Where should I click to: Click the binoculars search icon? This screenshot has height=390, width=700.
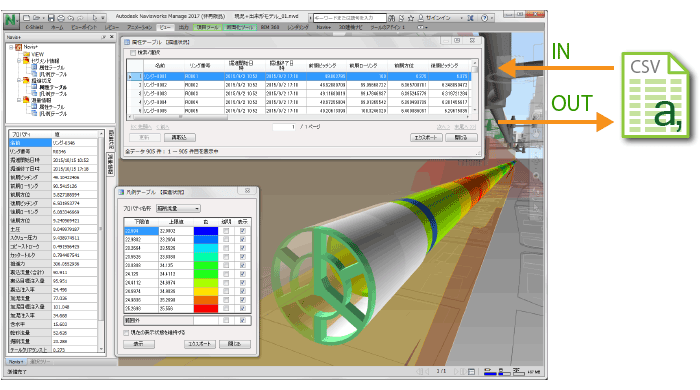point(392,18)
